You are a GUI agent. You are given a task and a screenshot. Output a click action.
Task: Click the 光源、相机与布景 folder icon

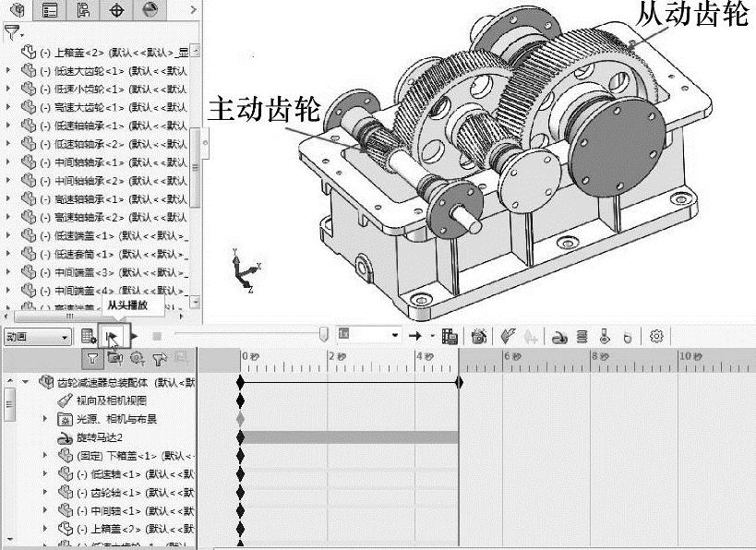click(65, 419)
